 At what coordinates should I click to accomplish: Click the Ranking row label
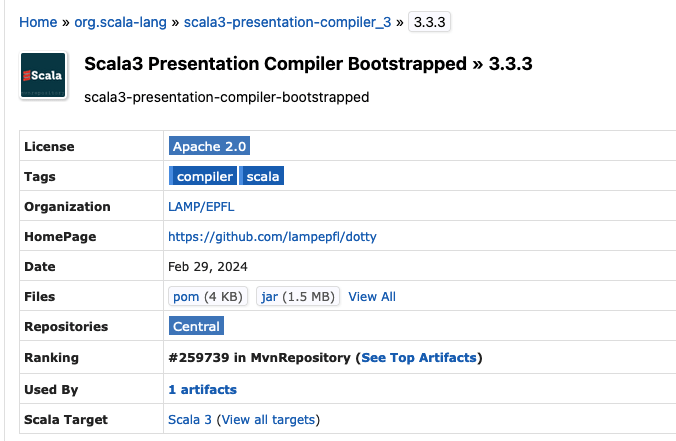51,358
